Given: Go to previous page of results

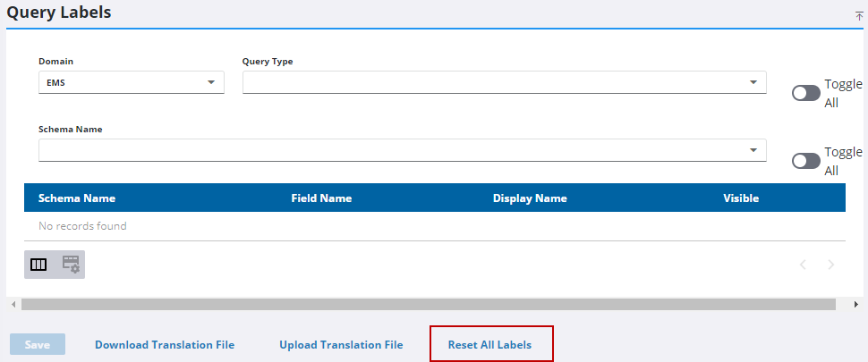Looking at the screenshot, I should coord(803,265).
